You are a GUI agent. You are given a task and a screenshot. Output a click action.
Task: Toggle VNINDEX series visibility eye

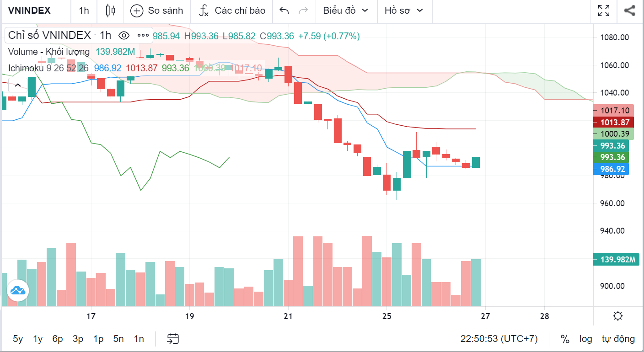click(123, 35)
